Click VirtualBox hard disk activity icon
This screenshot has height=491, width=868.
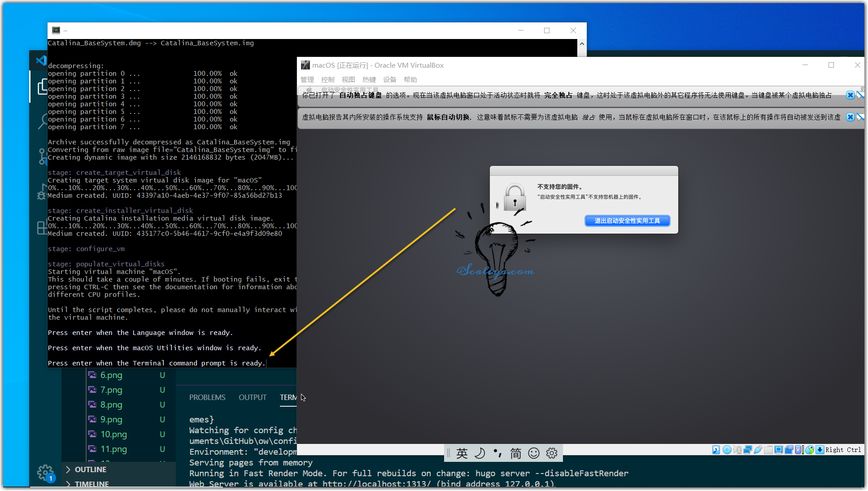tap(716, 450)
